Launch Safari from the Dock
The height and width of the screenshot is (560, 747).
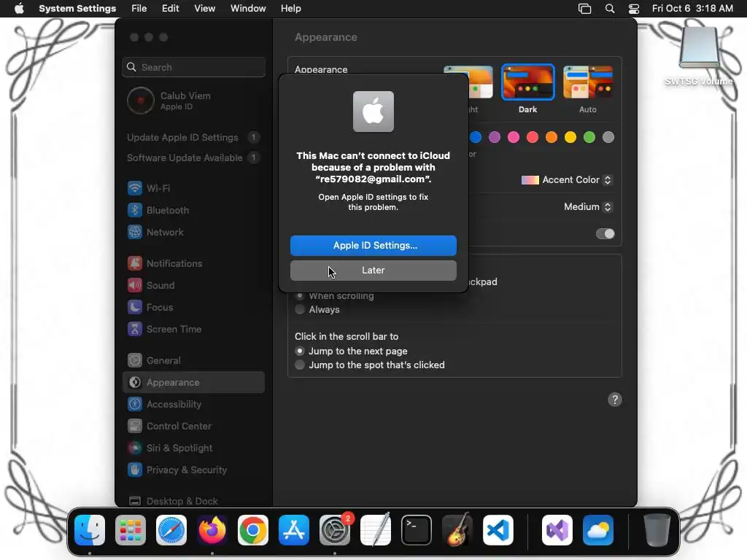171,530
